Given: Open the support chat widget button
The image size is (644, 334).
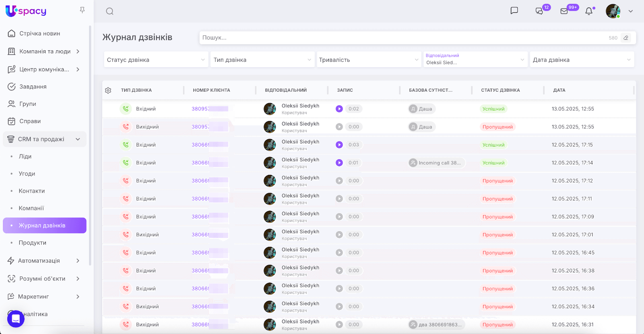Looking at the screenshot, I should coord(16,319).
